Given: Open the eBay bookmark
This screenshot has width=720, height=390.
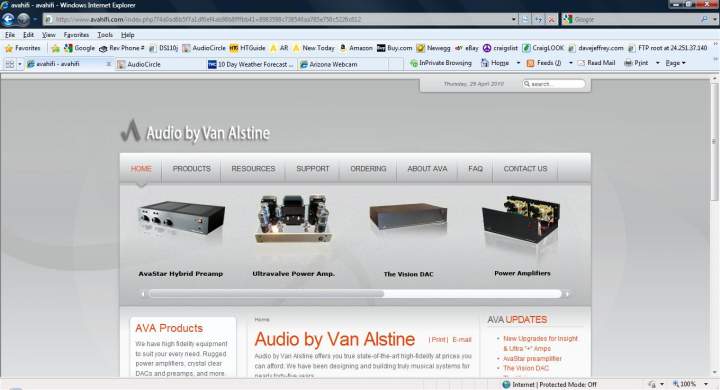Looking at the screenshot, I should click(467, 48).
